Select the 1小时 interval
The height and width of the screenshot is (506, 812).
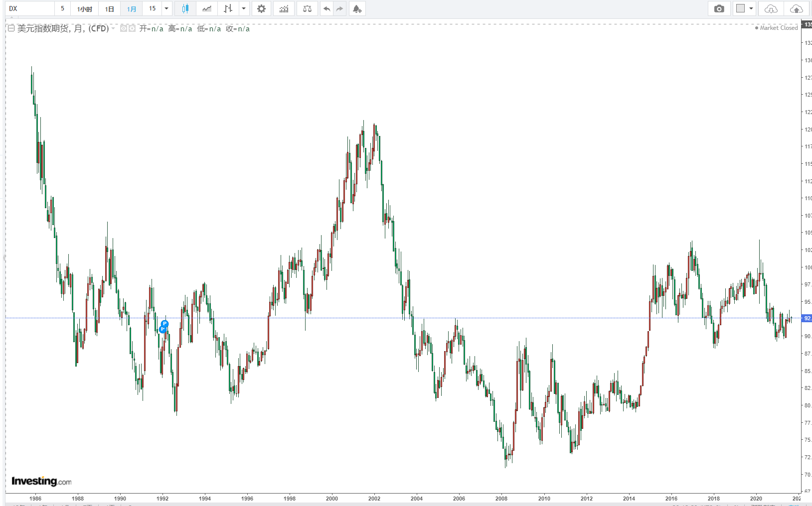[x=85, y=8]
